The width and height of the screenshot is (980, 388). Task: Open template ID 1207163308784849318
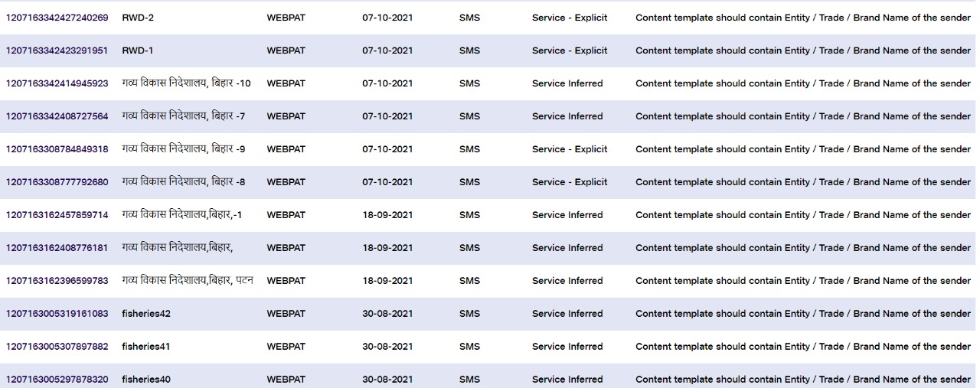(x=57, y=149)
